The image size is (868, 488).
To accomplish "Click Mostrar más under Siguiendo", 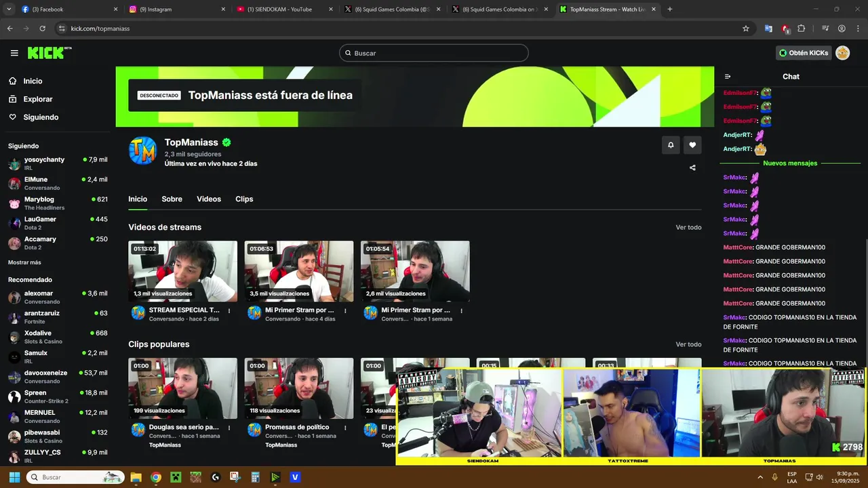I will click(24, 262).
